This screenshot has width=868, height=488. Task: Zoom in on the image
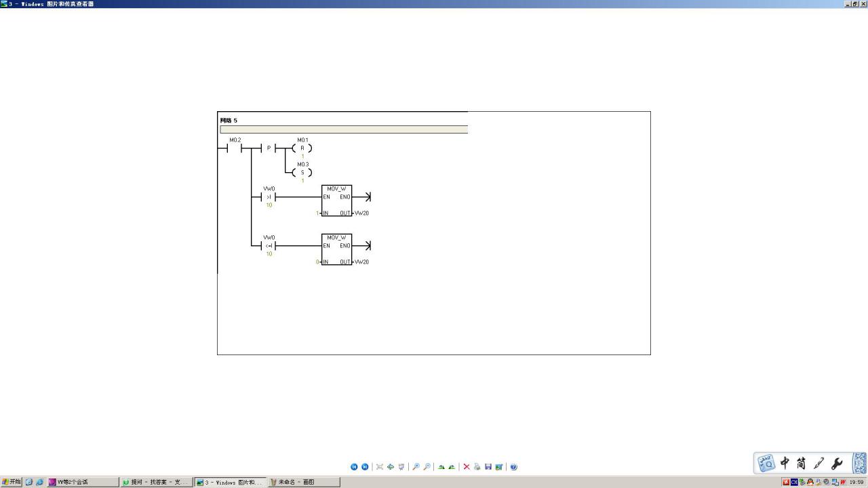[x=416, y=467]
